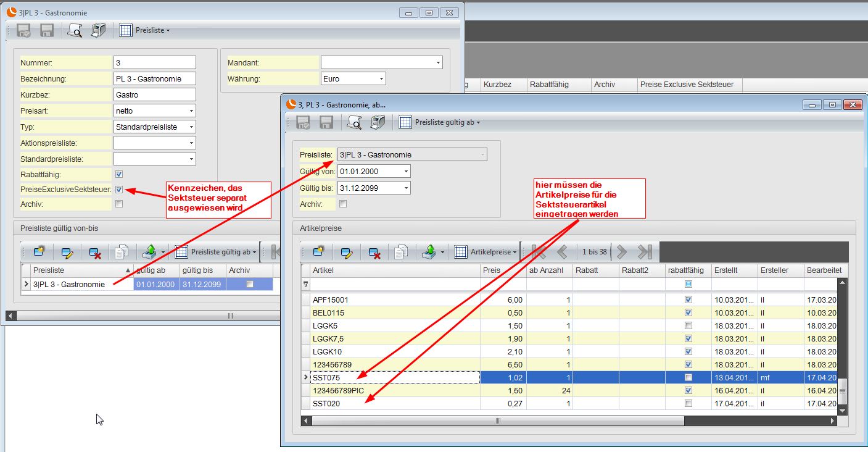Open the Währung dropdown showing Euro
This screenshot has height=452, width=868.
(x=382, y=78)
